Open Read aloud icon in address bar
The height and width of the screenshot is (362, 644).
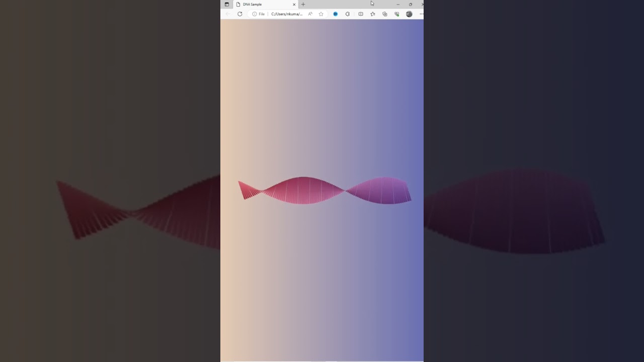point(310,14)
